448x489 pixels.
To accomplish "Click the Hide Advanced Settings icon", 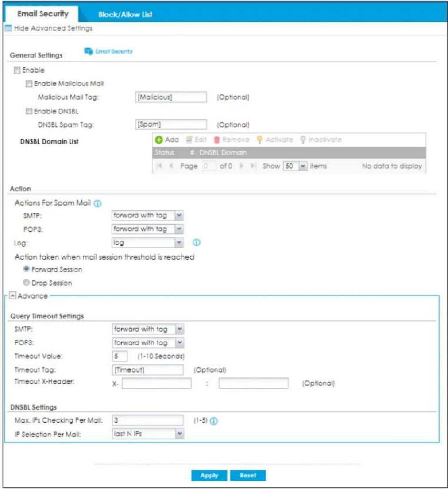I will [8, 28].
